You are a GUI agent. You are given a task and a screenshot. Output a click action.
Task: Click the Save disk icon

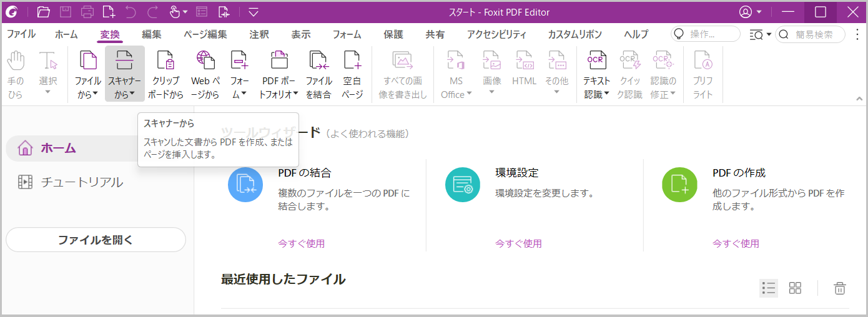point(65,12)
